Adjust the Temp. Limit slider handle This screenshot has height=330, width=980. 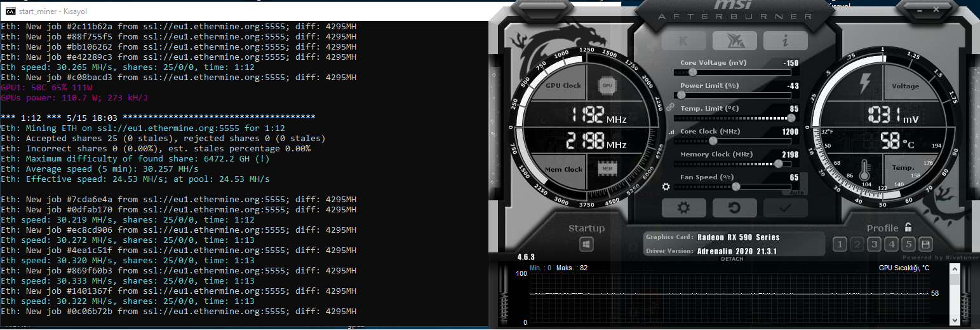coord(791,118)
